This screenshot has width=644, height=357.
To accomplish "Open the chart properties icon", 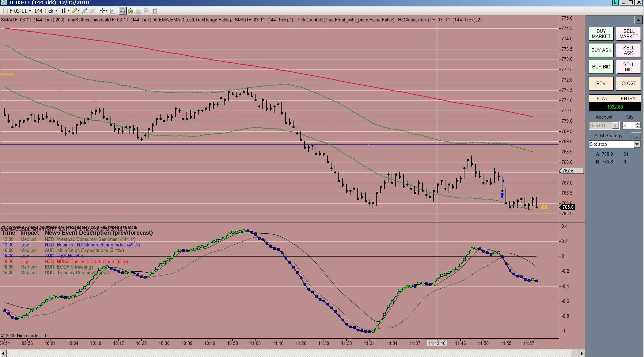I will coord(154,11).
